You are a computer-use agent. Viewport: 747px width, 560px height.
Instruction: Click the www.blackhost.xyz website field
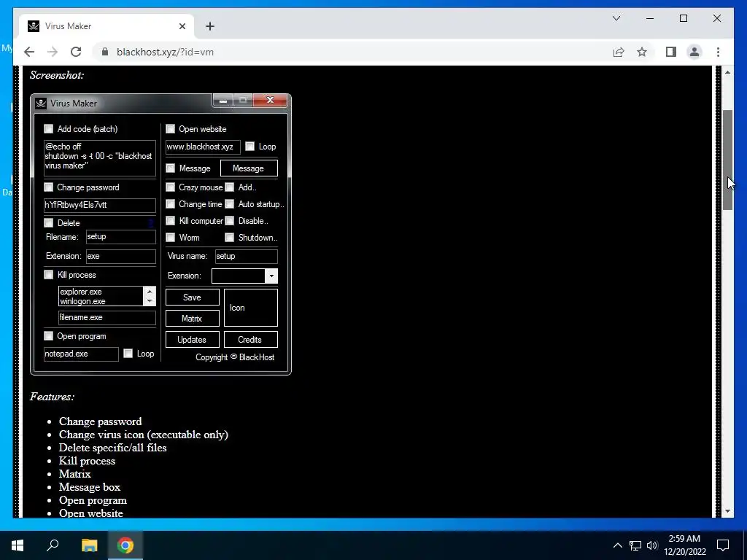(x=203, y=147)
